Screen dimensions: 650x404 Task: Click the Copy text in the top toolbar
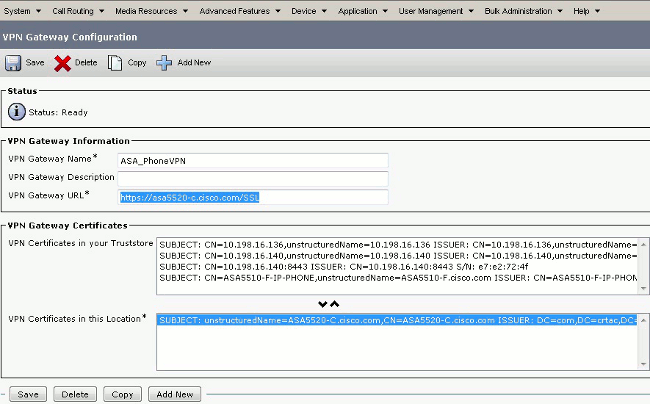tap(137, 63)
